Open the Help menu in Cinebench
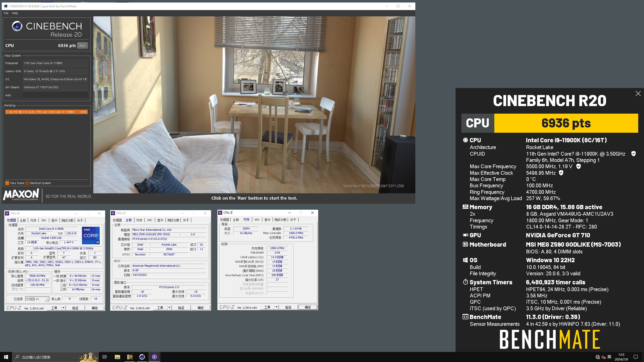644x362 pixels. click(x=15, y=13)
